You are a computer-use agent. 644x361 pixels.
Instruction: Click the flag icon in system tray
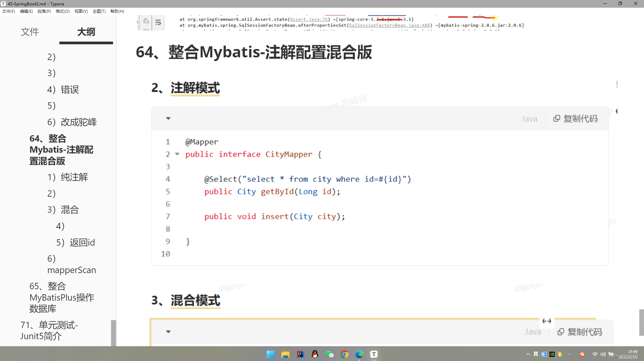[x=536, y=354]
